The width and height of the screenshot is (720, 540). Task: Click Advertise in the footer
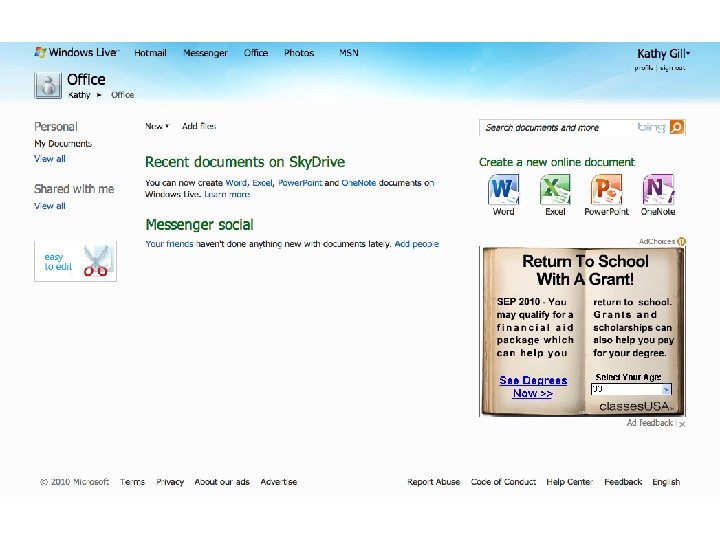[279, 482]
